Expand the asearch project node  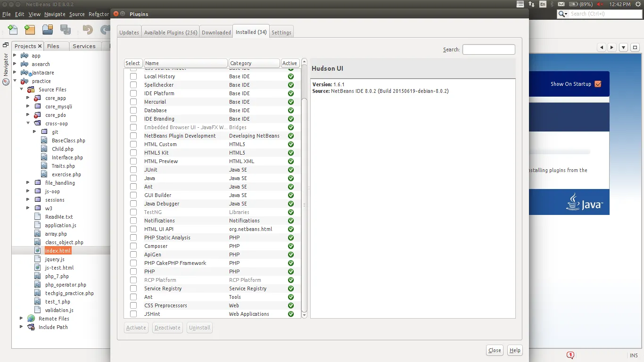pyautogui.click(x=15, y=64)
